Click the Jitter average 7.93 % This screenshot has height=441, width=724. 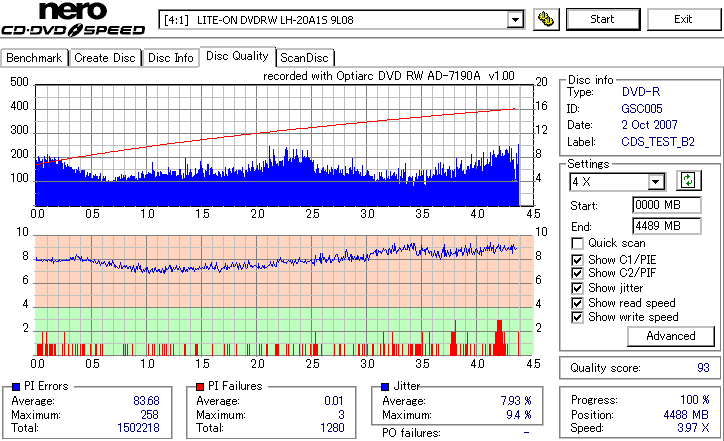click(516, 401)
